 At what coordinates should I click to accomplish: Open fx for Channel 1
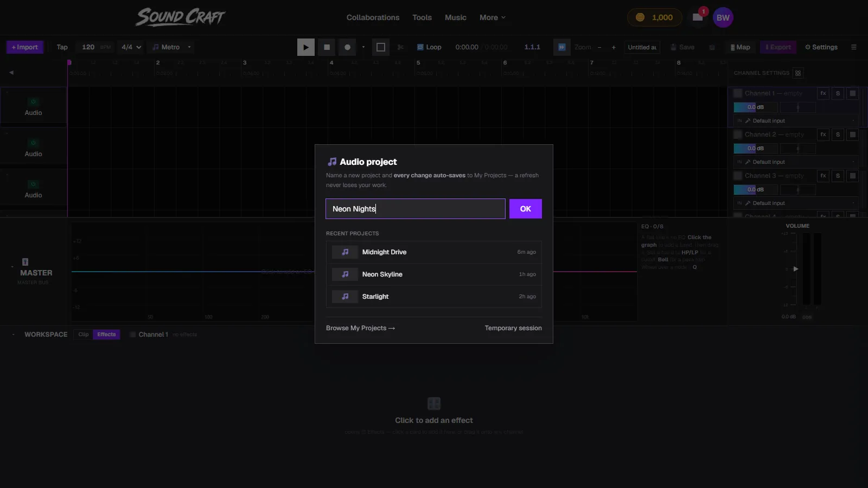tap(823, 93)
